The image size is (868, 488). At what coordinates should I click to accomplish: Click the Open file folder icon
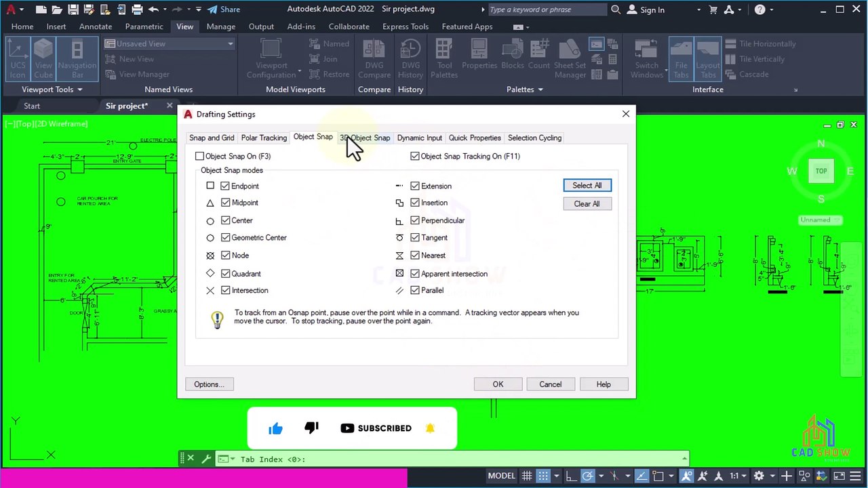tap(58, 9)
